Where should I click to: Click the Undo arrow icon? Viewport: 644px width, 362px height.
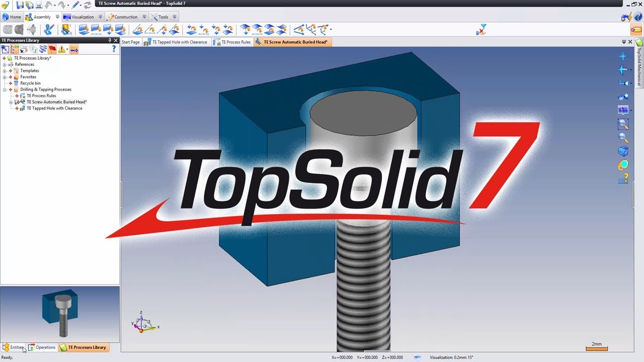point(49,5)
